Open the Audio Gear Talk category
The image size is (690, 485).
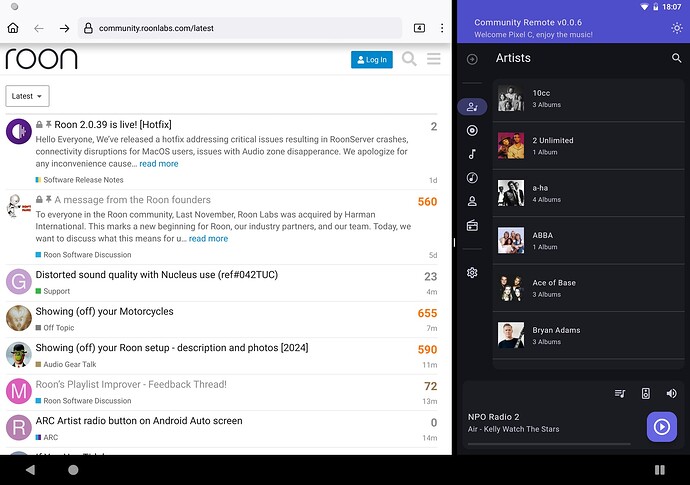pos(66,364)
